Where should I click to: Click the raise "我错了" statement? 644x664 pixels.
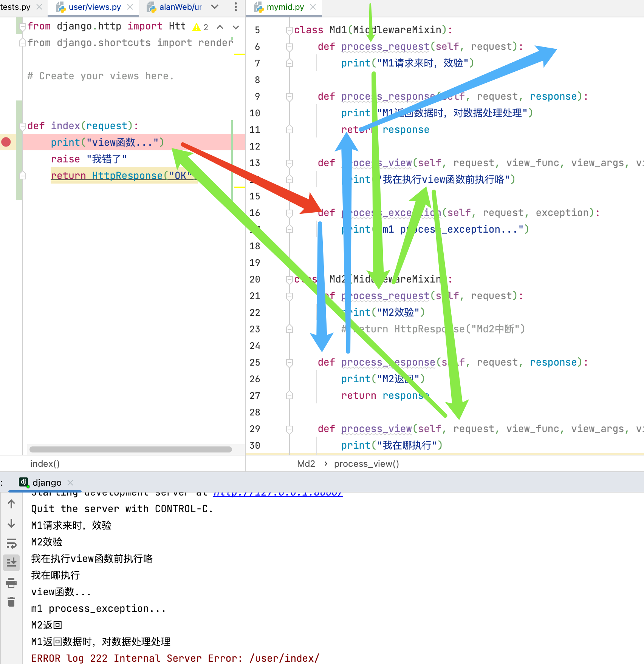click(89, 159)
